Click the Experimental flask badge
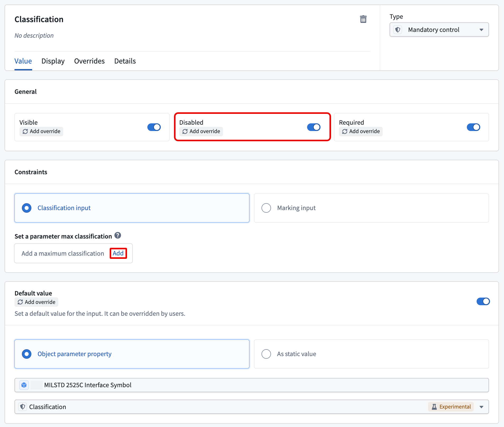The image size is (504, 427). tap(451, 407)
